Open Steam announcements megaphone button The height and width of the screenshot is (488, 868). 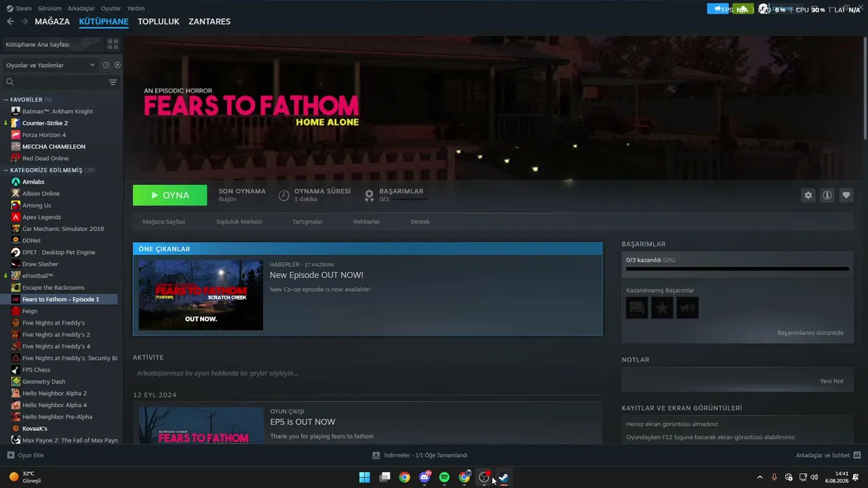coord(717,9)
